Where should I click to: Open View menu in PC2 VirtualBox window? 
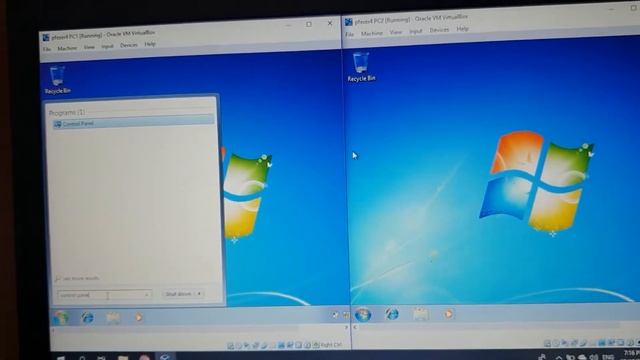pyautogui.click(x=396, y=32)
